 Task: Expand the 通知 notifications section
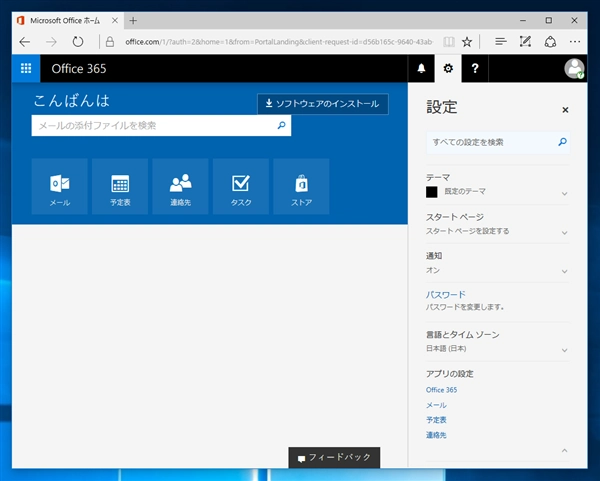(564, 272)
